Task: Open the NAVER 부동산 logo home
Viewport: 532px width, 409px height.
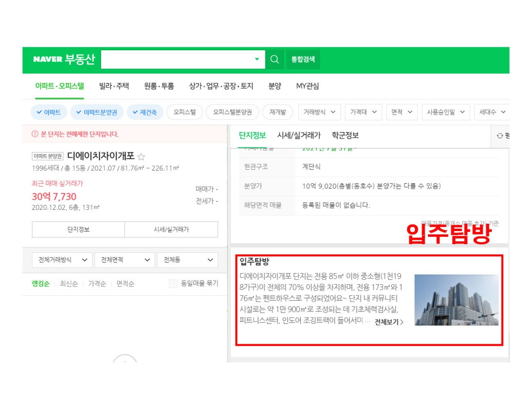Action: tap(64, 59)
